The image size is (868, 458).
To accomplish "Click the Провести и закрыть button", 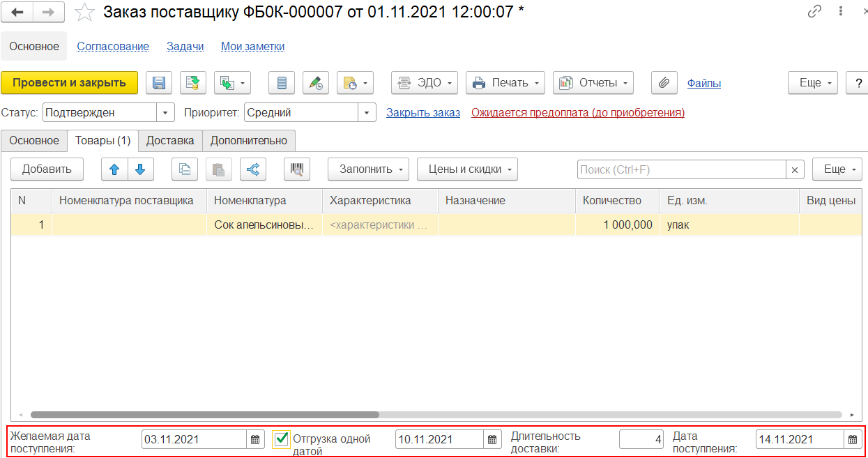I will click(x=70, y=82).
